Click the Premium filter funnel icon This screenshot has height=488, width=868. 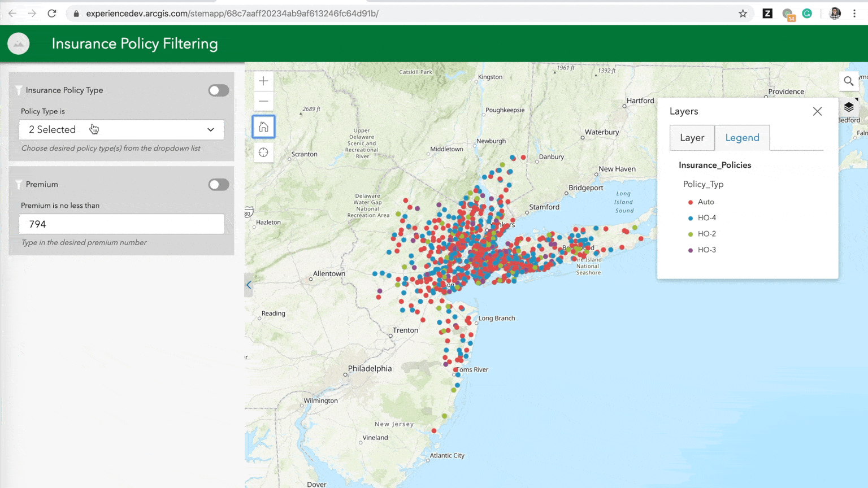[x=19, y=185]
